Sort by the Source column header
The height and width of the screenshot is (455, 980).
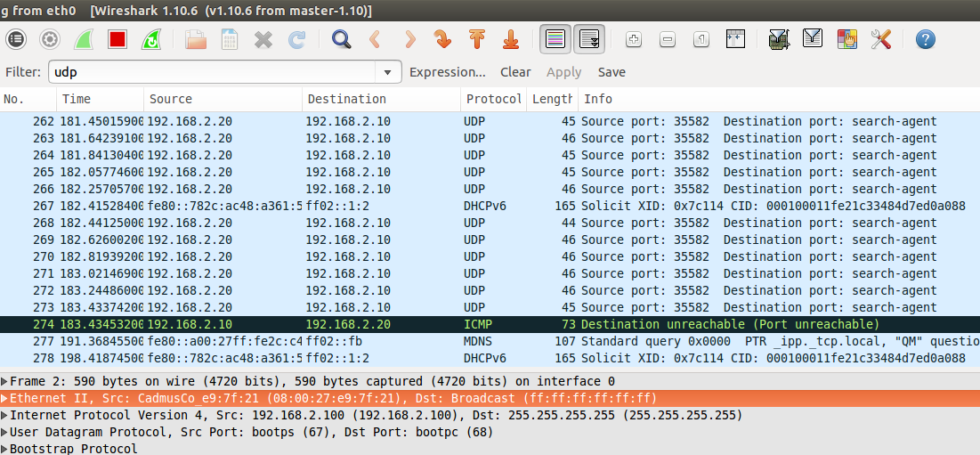coord(223,99)
